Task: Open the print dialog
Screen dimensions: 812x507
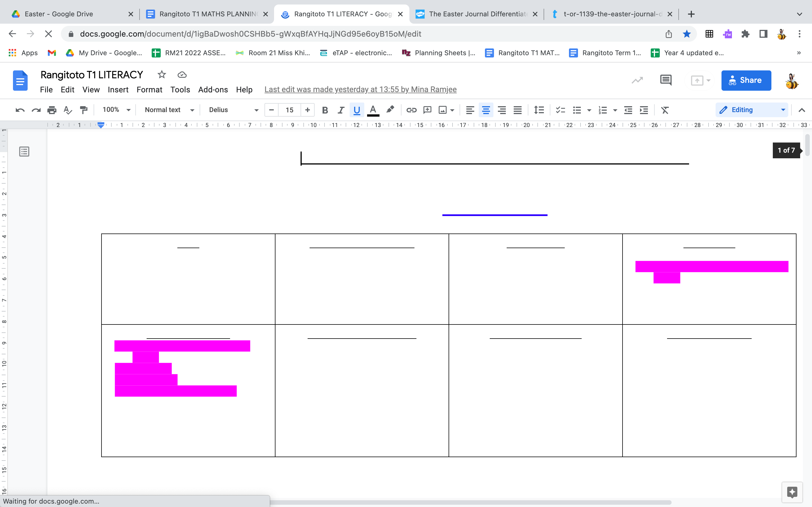Action: click(x=52, y=110)
